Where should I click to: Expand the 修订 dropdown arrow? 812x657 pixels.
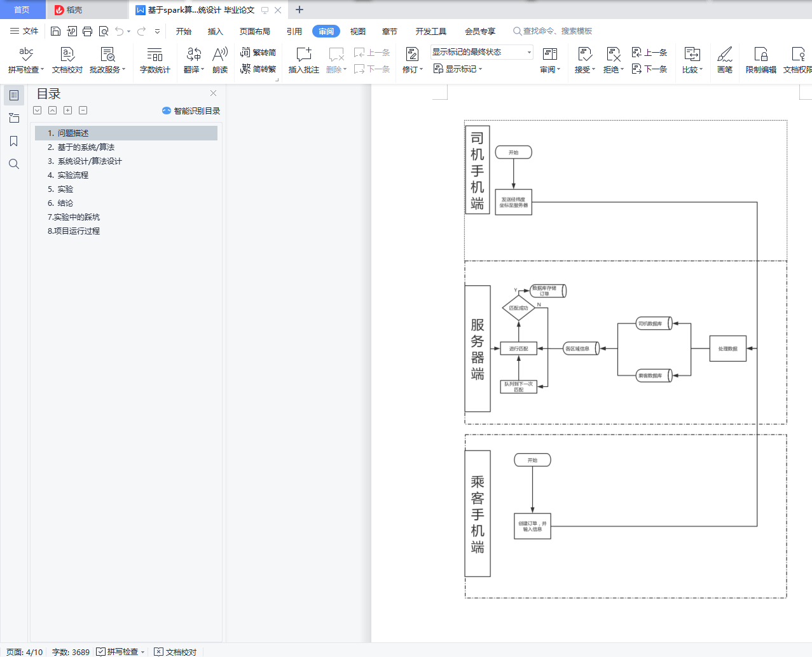pyautogui.click(x=422, y=69)
